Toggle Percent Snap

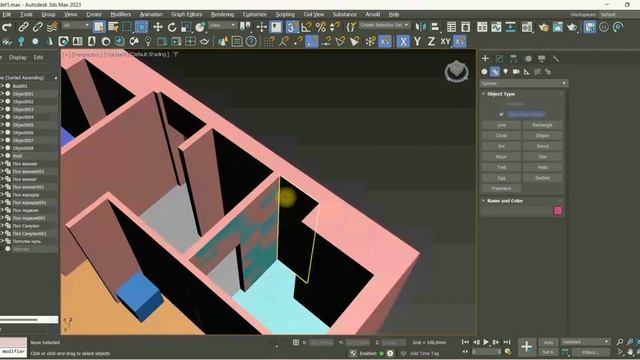coord(321,27)
